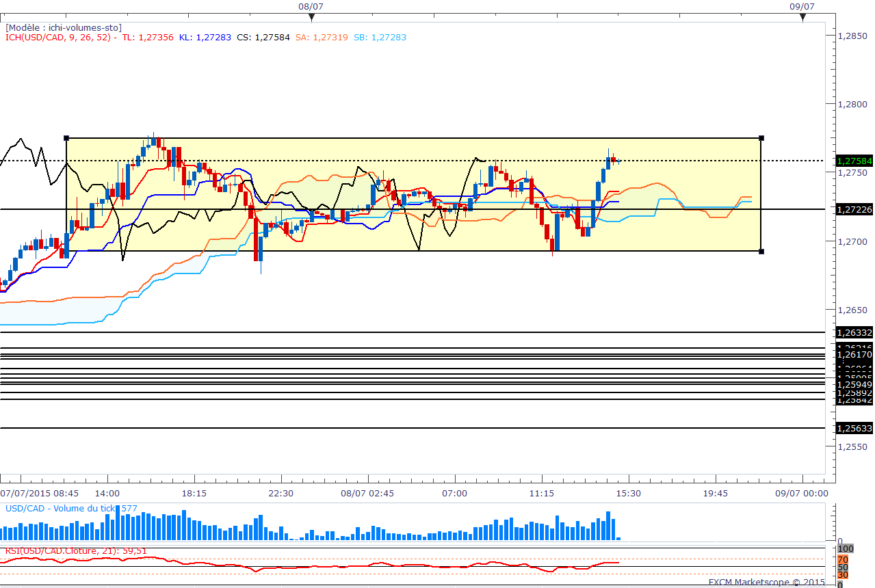875x588 pixels.
Task: Click the 1,26170 line price tag
Action: click(853, 354)
